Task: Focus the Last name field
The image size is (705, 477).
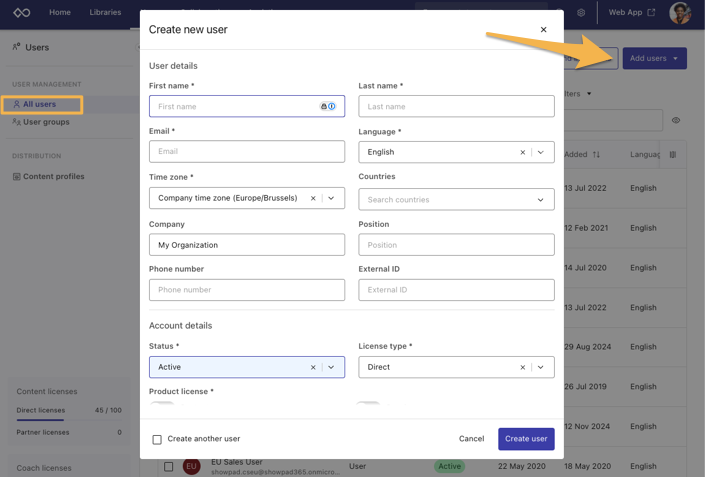Action: click(x=456, y=107)
